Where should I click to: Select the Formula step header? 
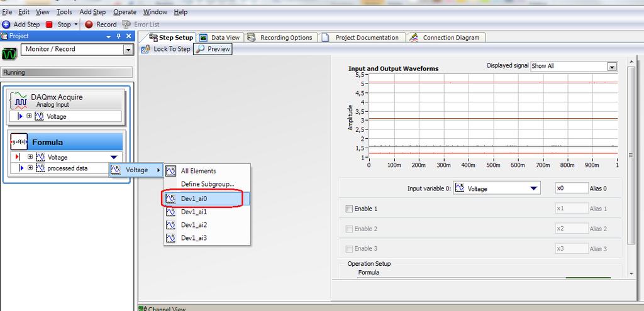[x=67, y=142]
